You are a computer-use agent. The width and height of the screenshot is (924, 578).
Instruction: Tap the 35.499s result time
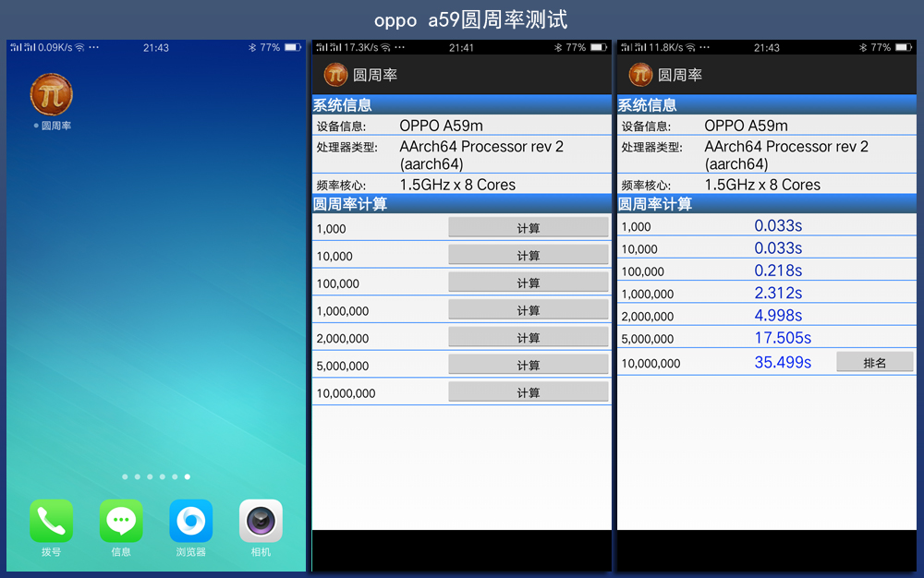coord(784,363)
